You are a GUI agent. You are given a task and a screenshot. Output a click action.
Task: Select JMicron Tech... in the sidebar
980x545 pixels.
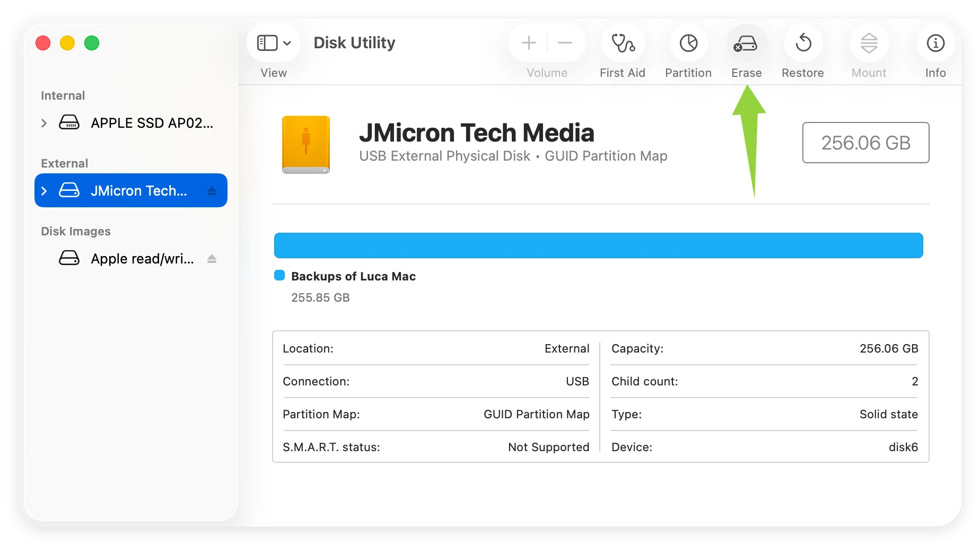click(x=131, y=190)
